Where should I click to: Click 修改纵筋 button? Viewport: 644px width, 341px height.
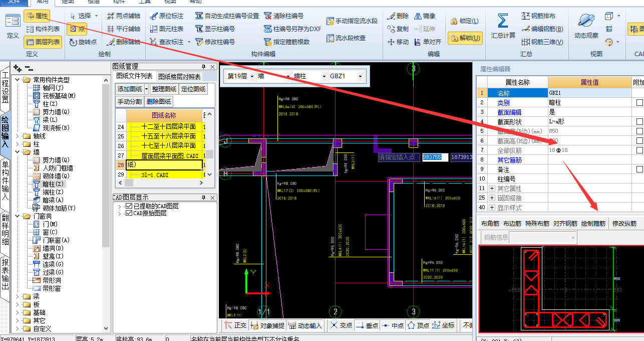point(624,224)
